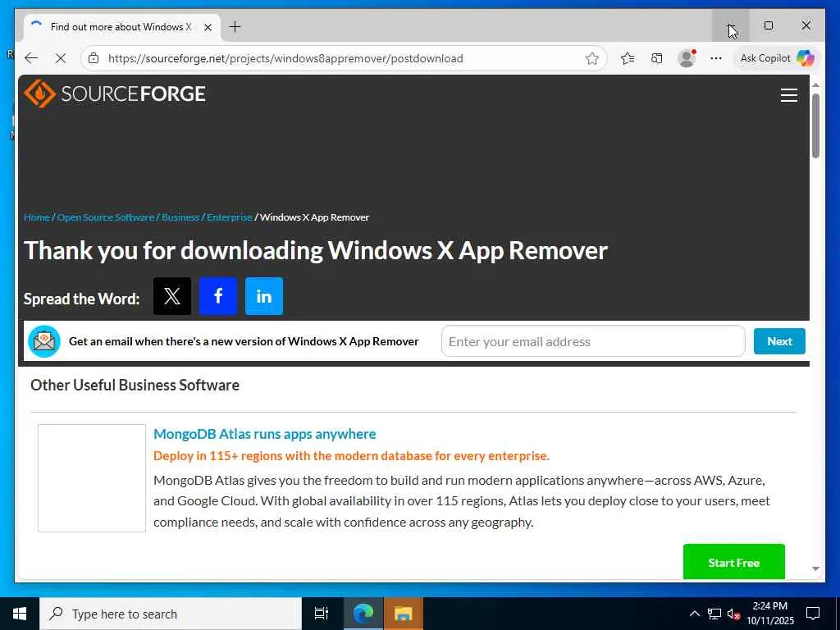Open Task View on the taskbar

(321, 614)
